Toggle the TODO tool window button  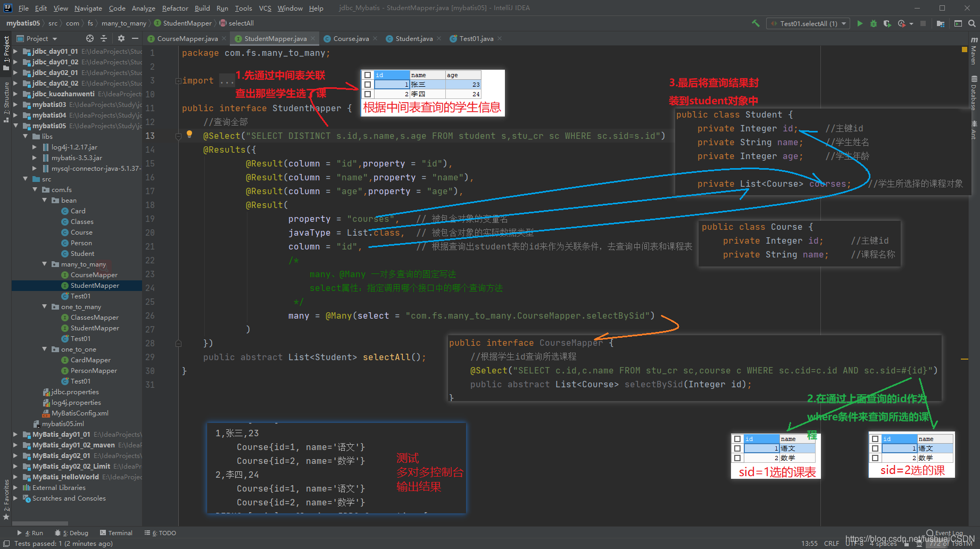(160, 533)
